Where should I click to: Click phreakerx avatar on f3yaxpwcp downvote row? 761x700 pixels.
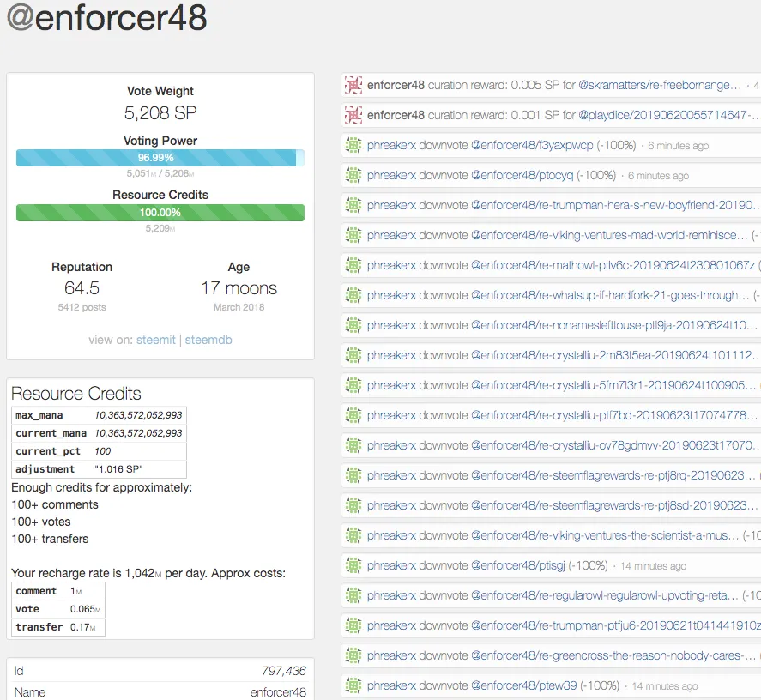point(353,145)
